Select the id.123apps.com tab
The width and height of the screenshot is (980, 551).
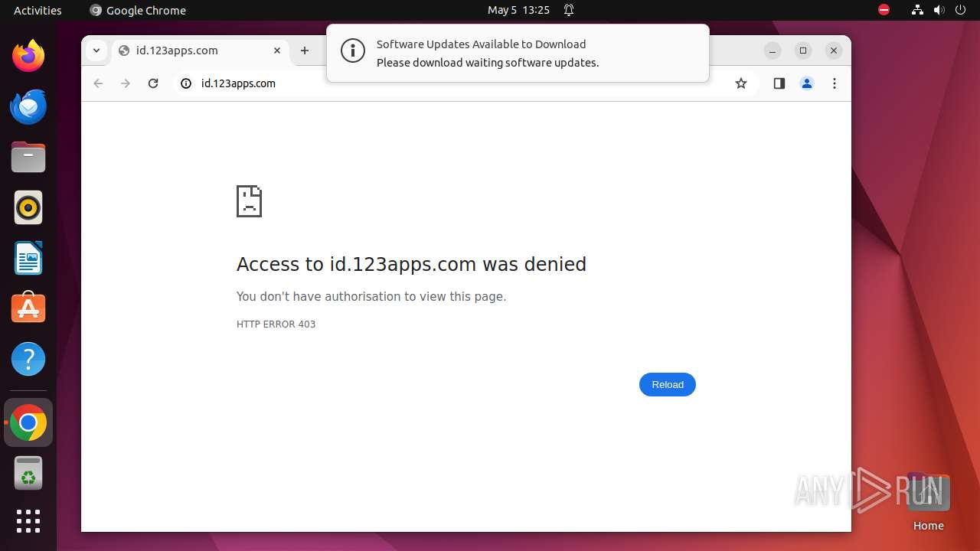click(x=201, y=51)
